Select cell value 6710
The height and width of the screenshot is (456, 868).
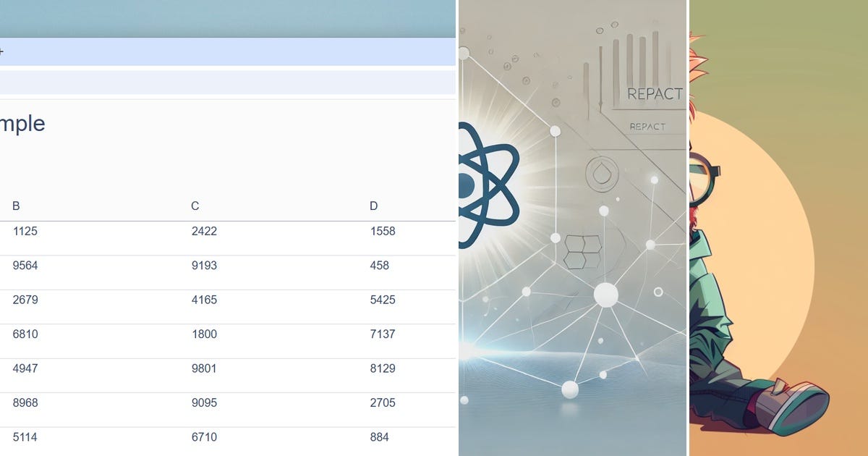(204, 437)
